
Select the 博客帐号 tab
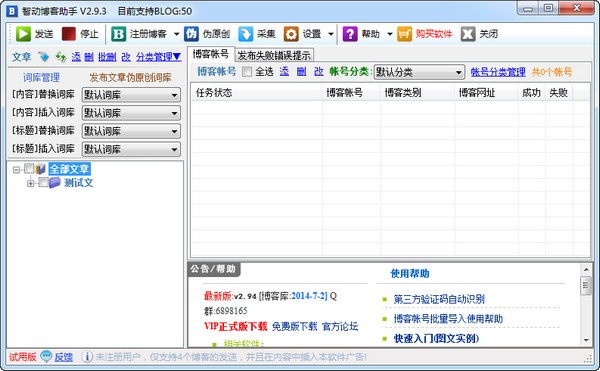tap(211, 54)
